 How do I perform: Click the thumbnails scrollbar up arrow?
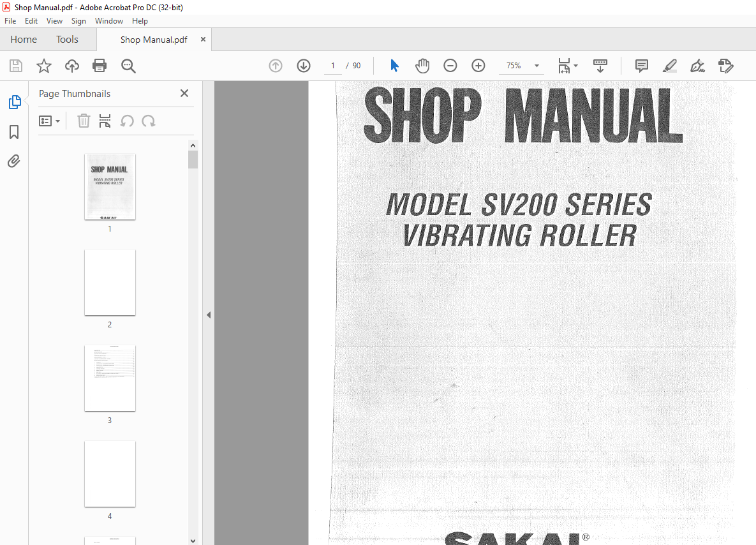point(193,145)
